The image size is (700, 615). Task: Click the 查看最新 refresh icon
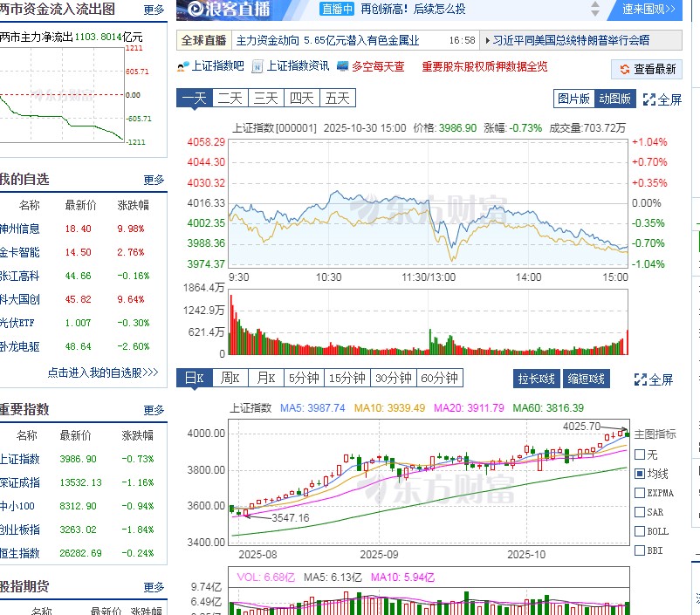[x=625, y=70]
